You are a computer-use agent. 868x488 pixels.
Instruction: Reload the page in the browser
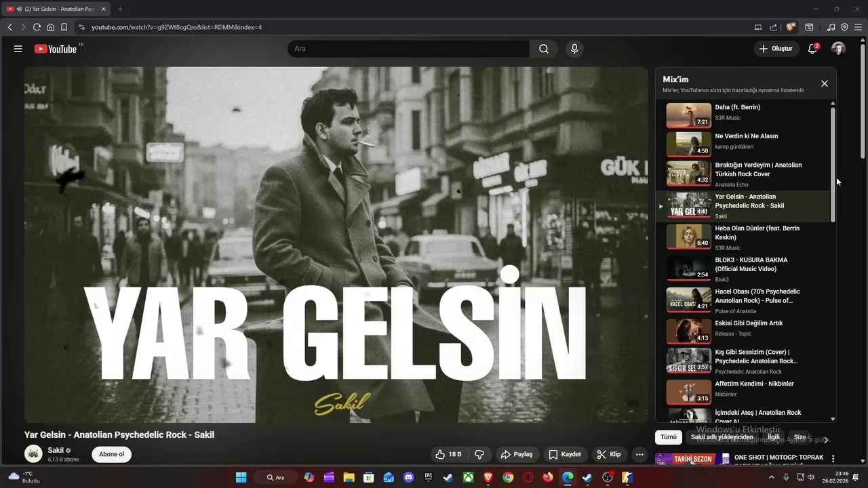point(37,27)
